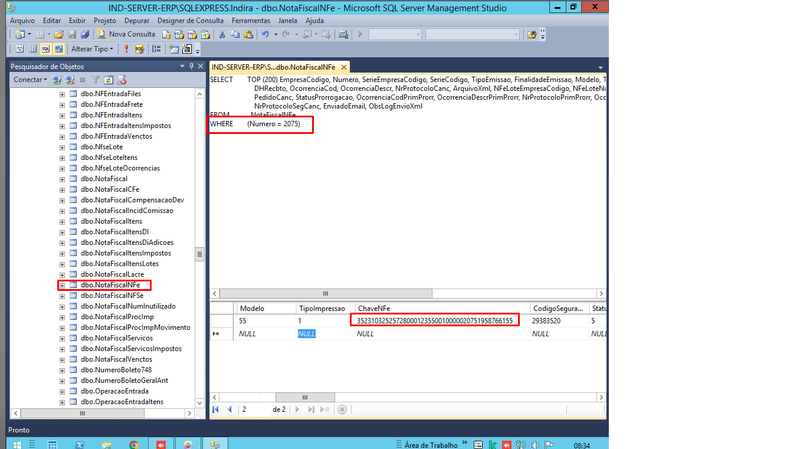Select dbo.NumeroBoleto748 table
Viewport: 800px width, 449px height.
116,370
